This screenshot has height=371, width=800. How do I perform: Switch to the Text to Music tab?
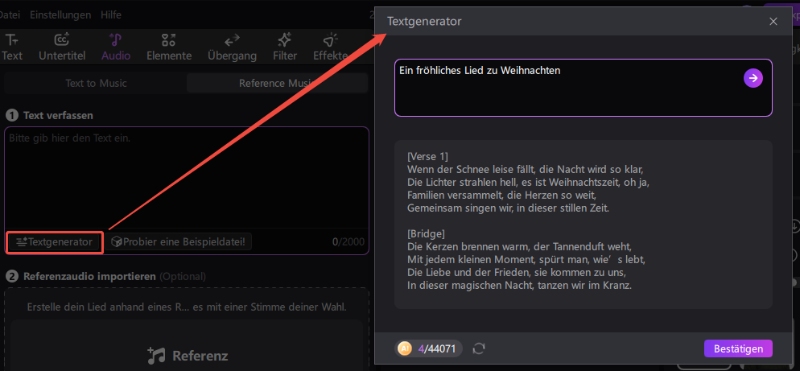click(95, 83)
